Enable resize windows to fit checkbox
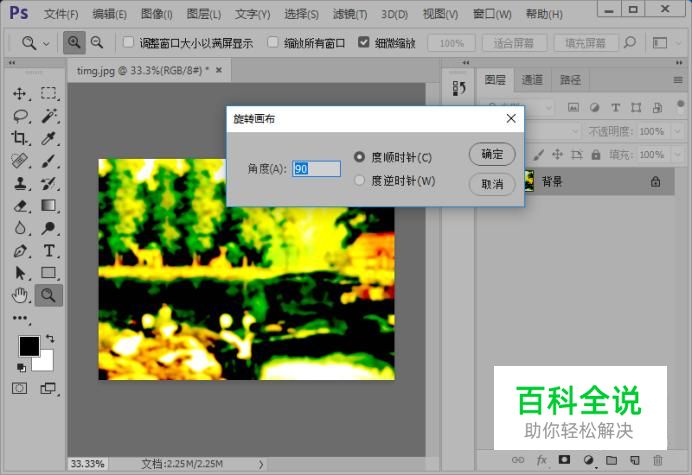Screen dimensions: 692x475 128,42
